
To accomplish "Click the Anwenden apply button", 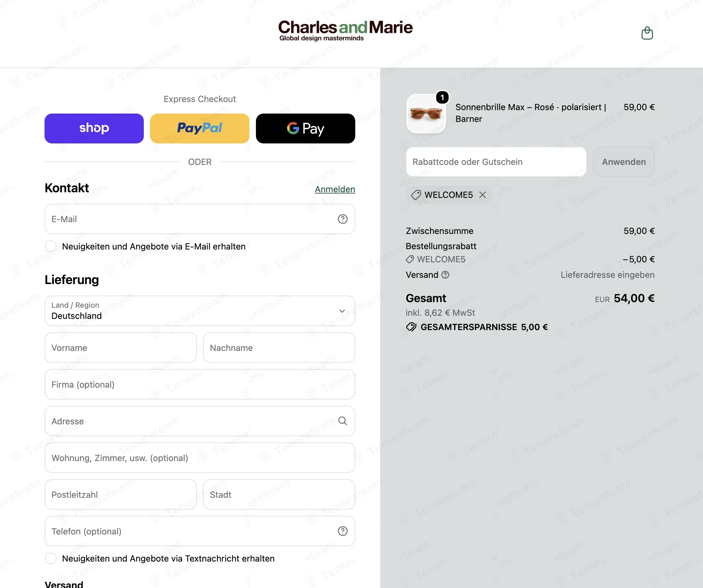I will tap(624, 162).
